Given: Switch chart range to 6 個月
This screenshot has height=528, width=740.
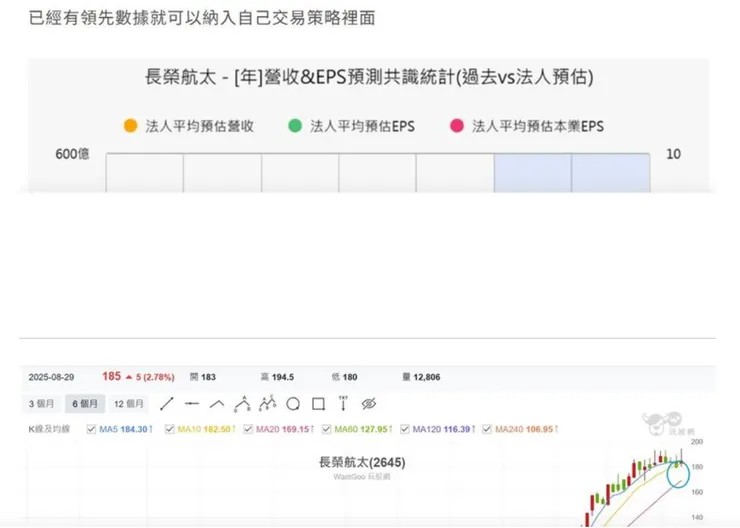Looking at the screenshot, I should [85, 404].
